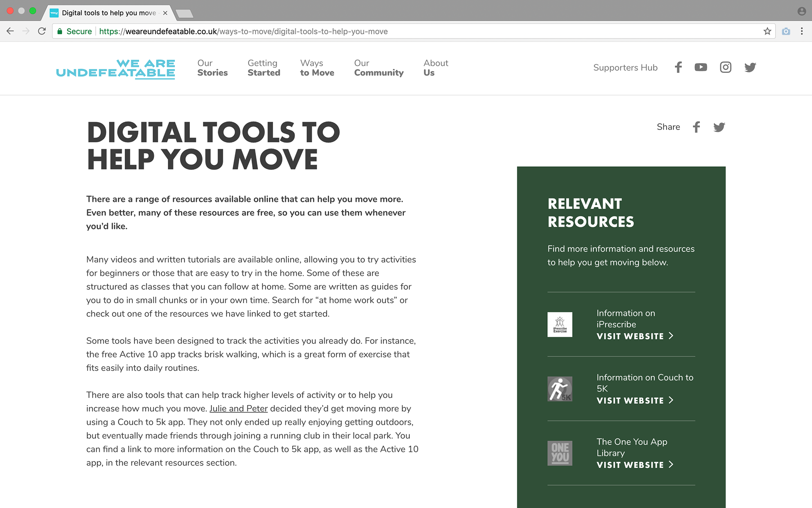Image resolution: width=812 pixels, height=508 pixels.
Task: Click the arrow chevron next to One You Visit Website
Action: pos(671,465)
